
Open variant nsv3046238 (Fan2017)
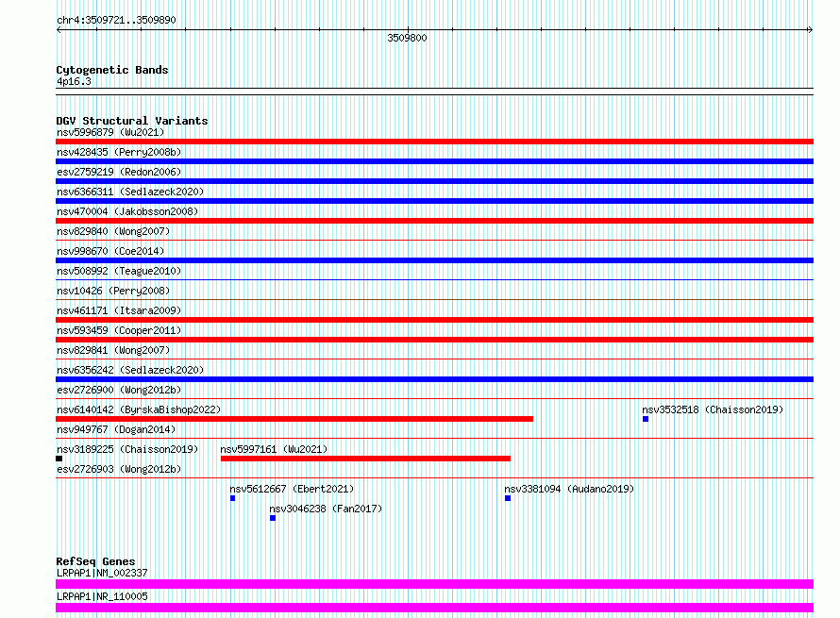tap(326, 509)
